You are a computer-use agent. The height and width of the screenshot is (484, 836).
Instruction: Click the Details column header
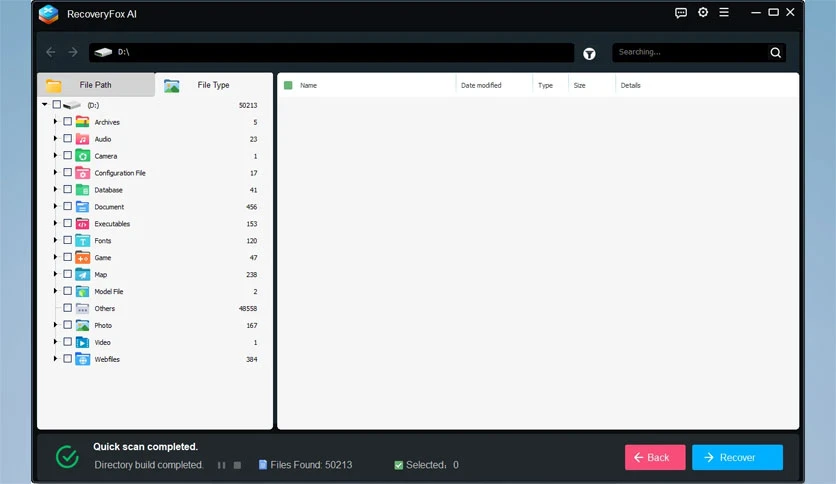click(x=630, y=85)
